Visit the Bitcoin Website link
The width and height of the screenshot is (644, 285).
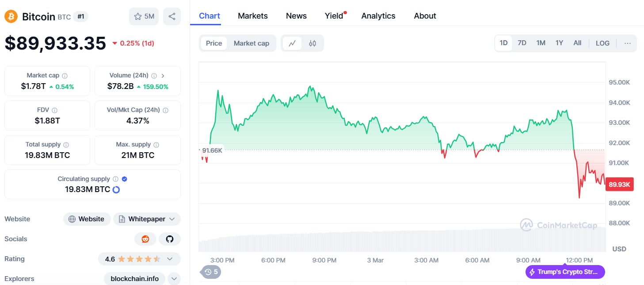click(x=87, y=219)
